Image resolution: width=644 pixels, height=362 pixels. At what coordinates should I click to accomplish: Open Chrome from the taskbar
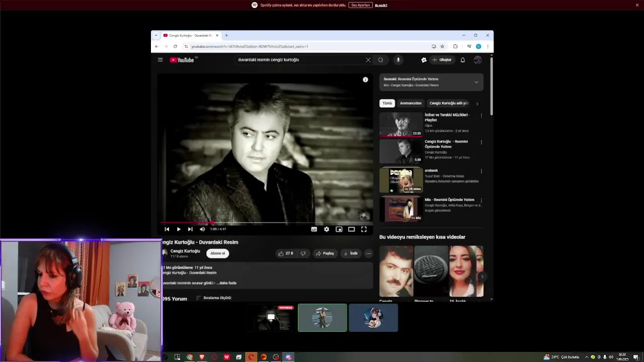point(190,357)
